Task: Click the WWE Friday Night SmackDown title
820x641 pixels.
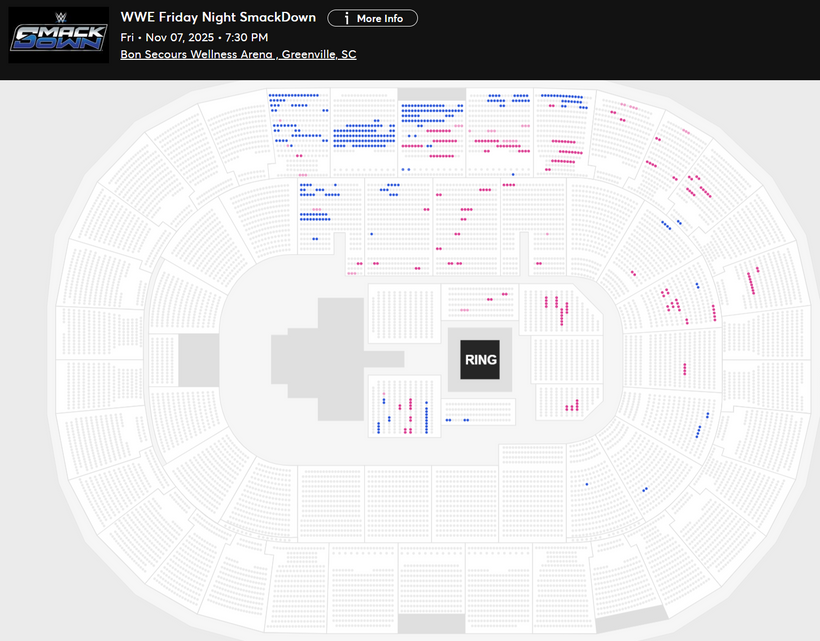Action: point(218,17)
